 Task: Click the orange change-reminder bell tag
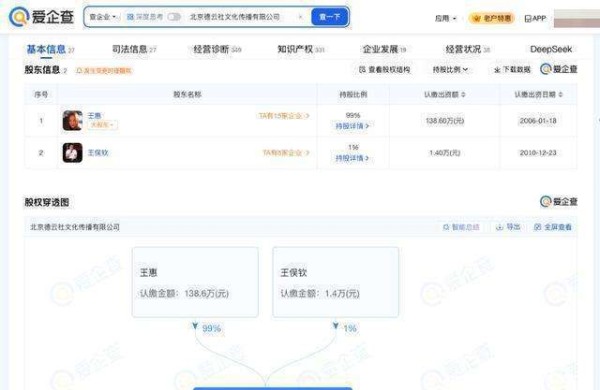click(x=104, y=70)
